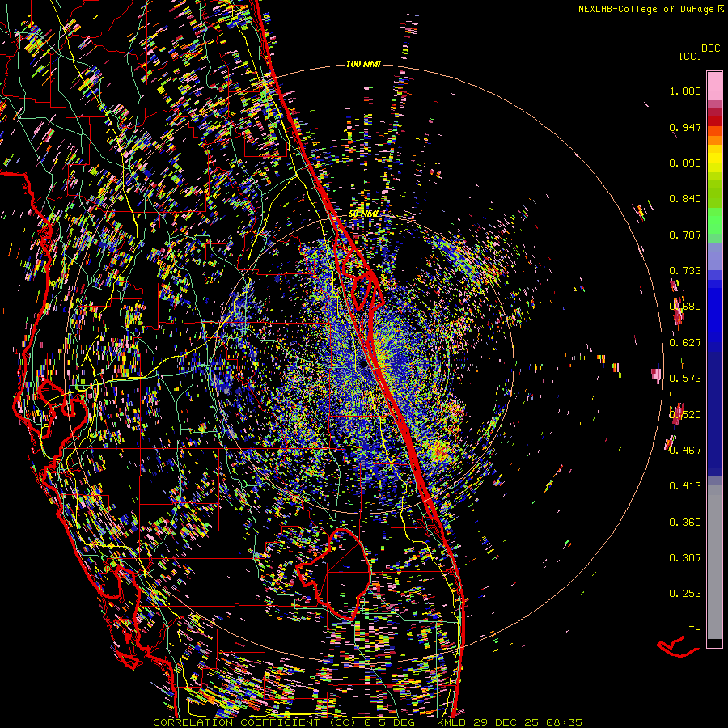The image size is (728, 728).
Task: Click the 0.787 legend value
Action: [x=685, y=235]
